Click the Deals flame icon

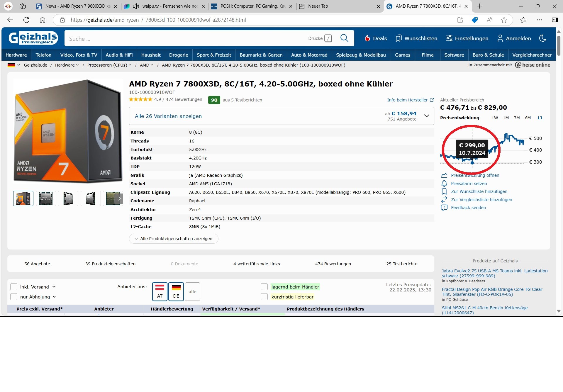367,38
